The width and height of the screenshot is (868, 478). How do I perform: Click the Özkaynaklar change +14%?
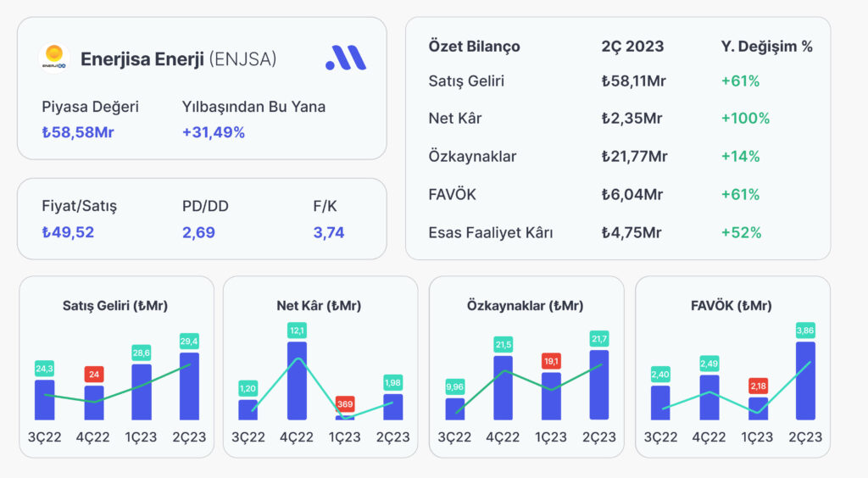click(740, 157)
